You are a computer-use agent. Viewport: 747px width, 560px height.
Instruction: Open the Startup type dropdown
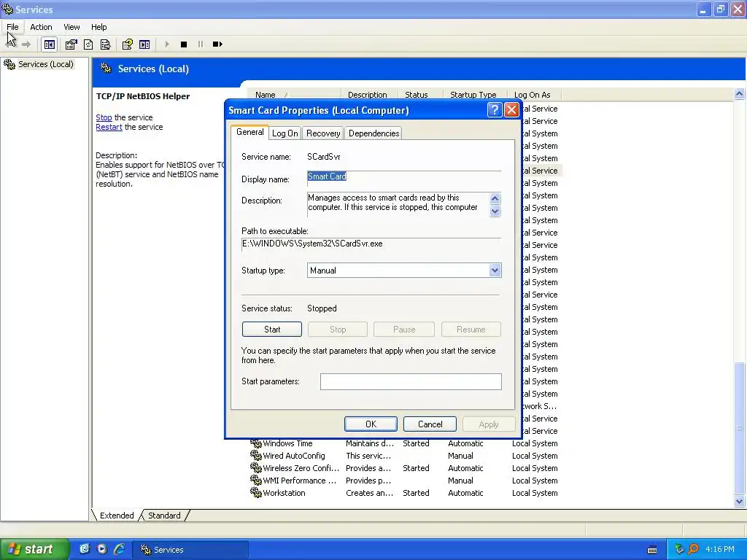pyautogui.click(x=495, y=271)
